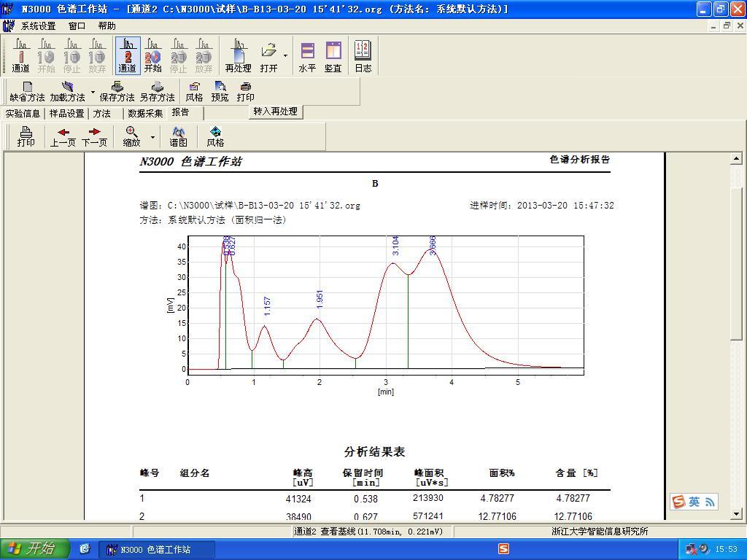Click preview (预览) icon

(x=220, y=92)
